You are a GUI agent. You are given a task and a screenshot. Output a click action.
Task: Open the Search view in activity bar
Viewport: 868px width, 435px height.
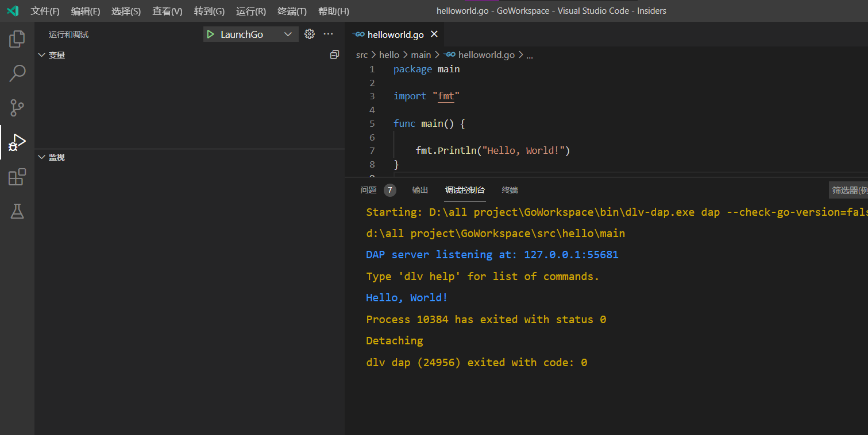17,73
